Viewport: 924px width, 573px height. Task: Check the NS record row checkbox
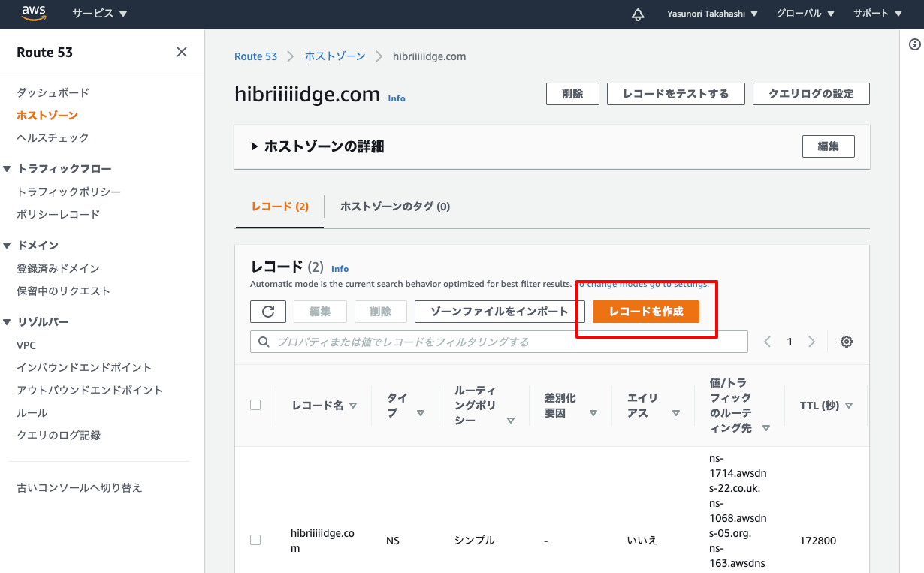click(x=255, y=539)
